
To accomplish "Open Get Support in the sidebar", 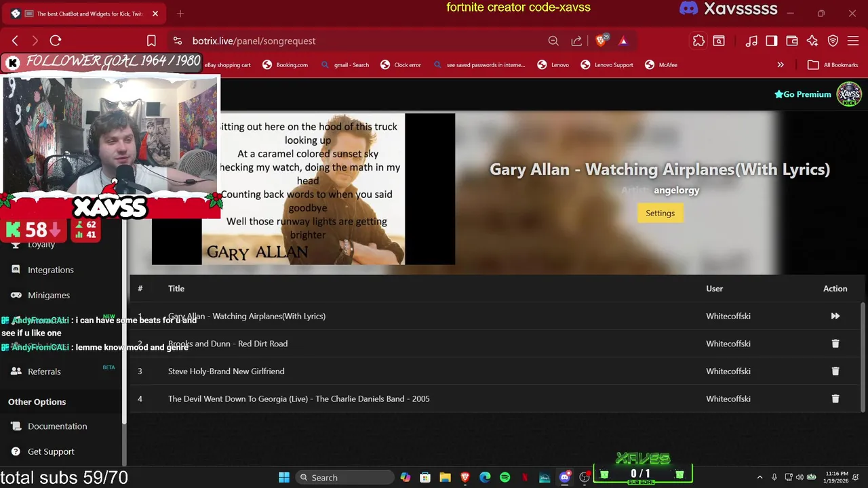I will 51,451.
